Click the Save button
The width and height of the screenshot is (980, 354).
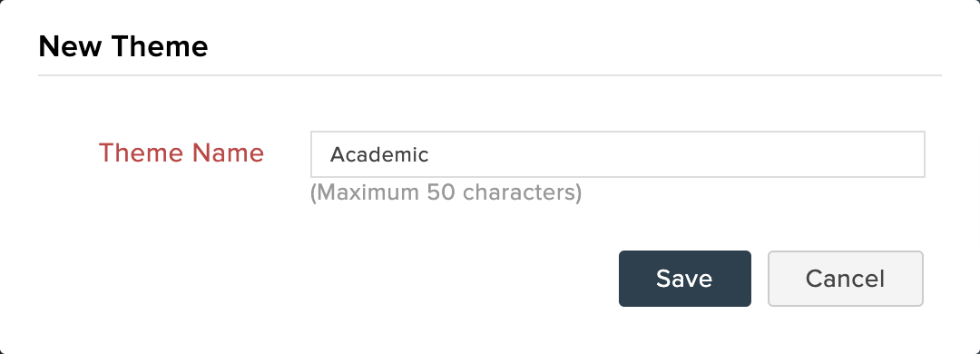(x=685, y=279)
